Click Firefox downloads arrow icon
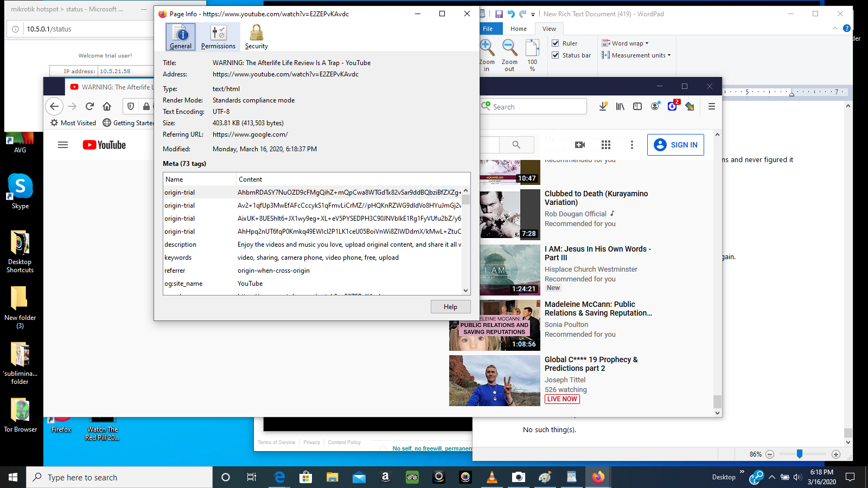 (x=603, y=106)
